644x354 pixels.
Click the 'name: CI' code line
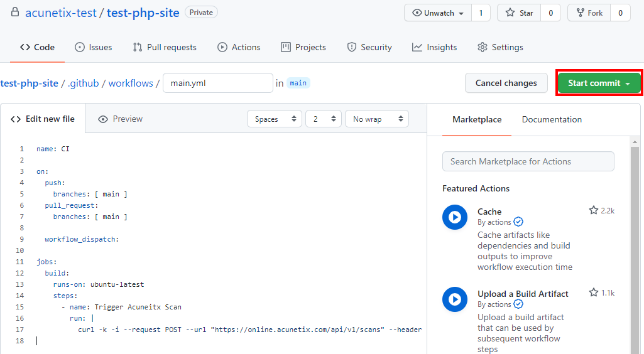[x=53, y=149]
